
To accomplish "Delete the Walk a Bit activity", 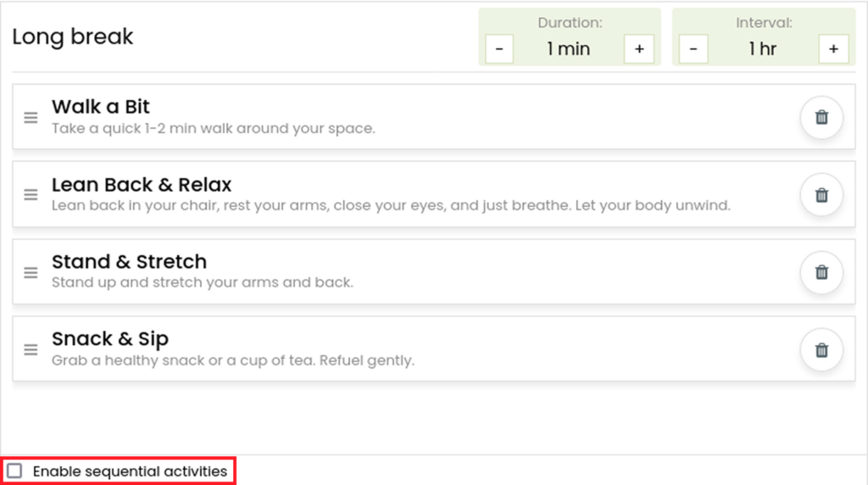I will (821, 117).
